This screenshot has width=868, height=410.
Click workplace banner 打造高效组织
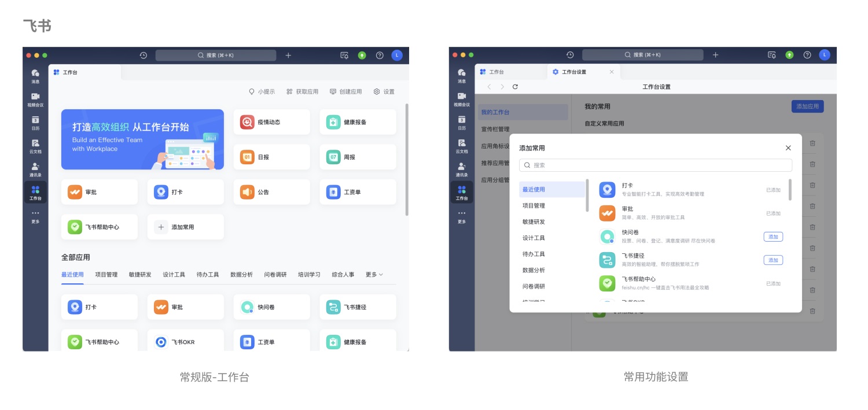click(x=142, y=139)
